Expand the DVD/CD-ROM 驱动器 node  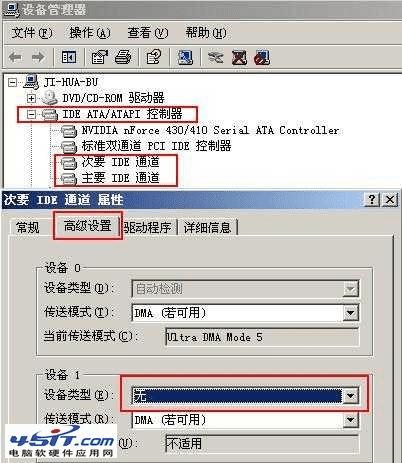click(32, 98)
